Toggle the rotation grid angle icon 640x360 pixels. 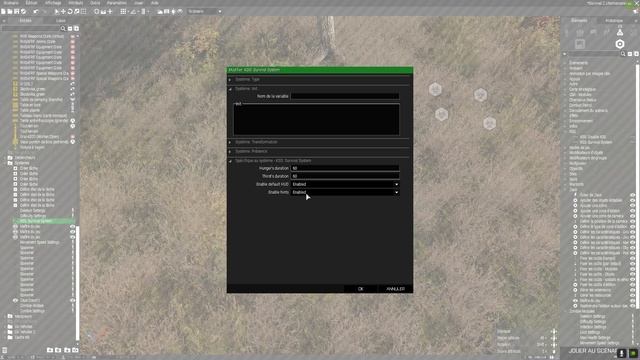click(133, 11)
